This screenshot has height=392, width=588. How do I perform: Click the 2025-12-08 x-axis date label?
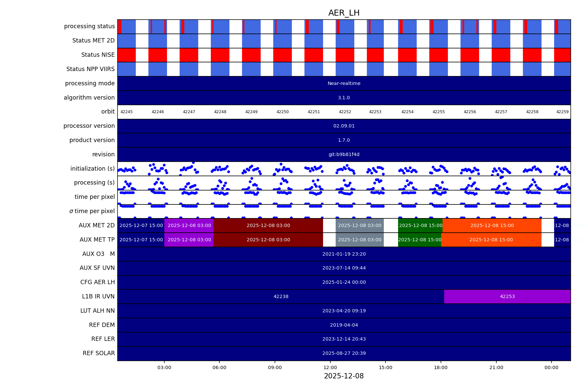point(344,376)
